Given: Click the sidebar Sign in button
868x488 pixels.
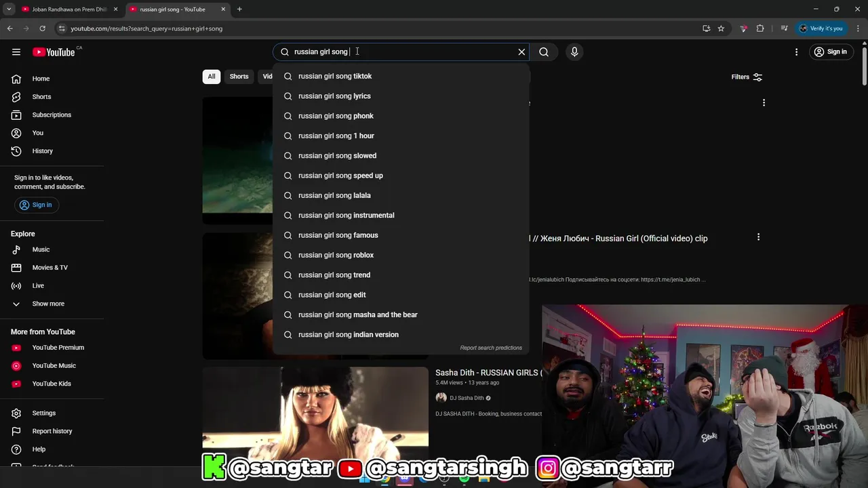Looking at the screenshot, I should [36, 205].
